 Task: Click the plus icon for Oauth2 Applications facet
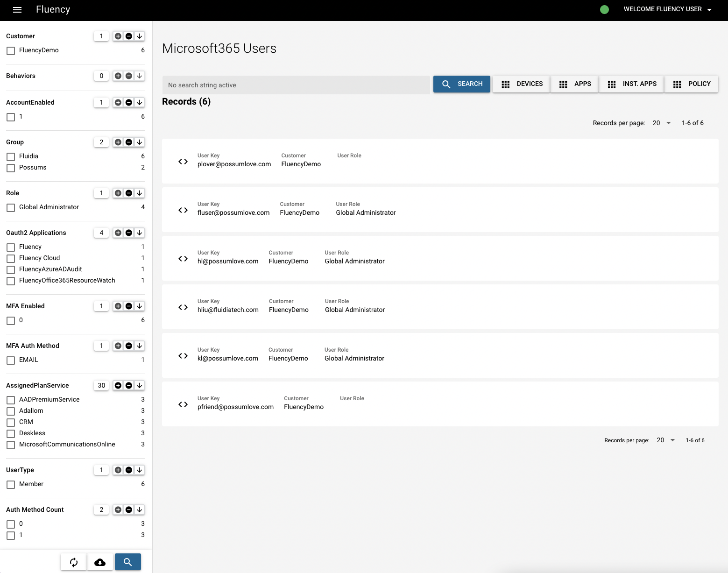(118, 233)
